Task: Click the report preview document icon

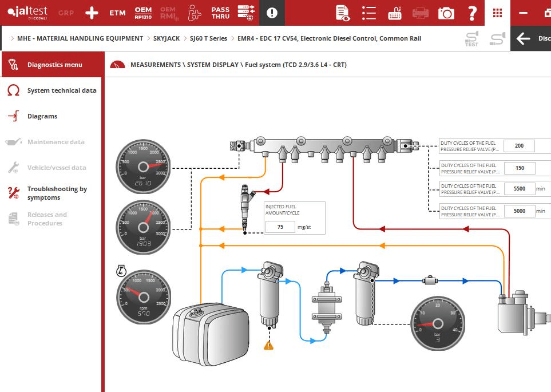Action: 342,13
